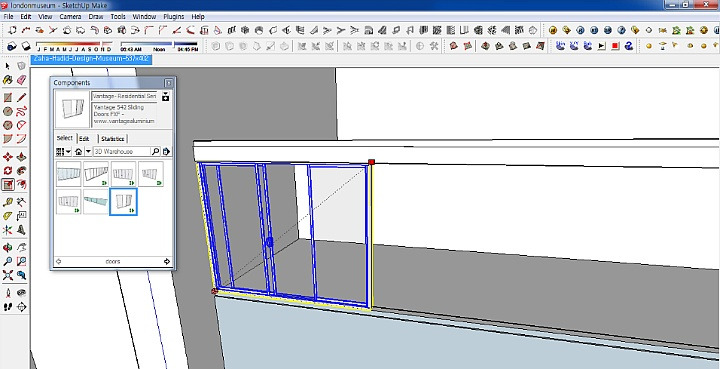Go to next components page arrow
Viewport: 720px width, 369px height.
point(167,262)
